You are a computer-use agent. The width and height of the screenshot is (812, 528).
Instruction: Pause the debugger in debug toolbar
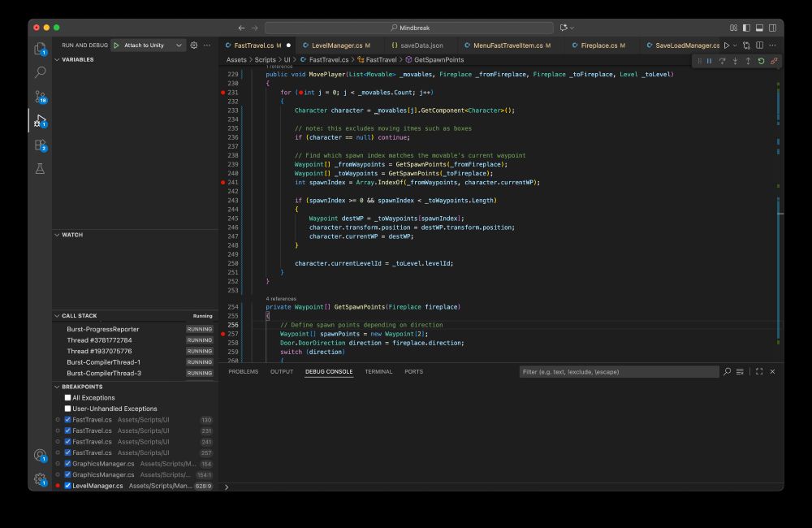(709, 61)
